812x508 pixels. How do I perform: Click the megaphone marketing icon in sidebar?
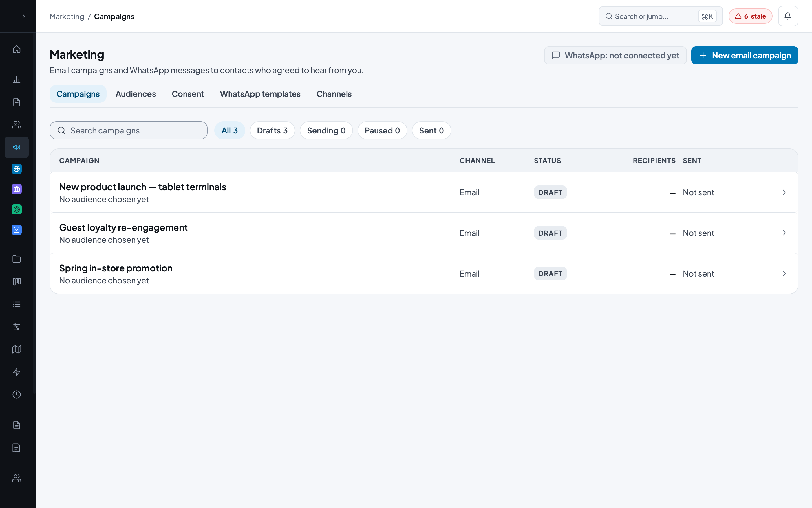click(x=16, y=147)
